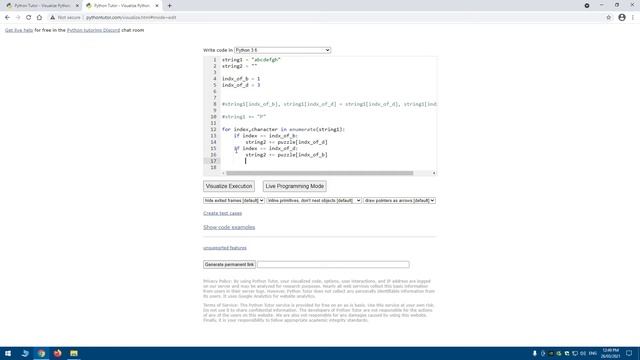Open the draw pointers as arrows dropdown
The height and width of the screenshot is (360, 640).
(x=399, y=200)
